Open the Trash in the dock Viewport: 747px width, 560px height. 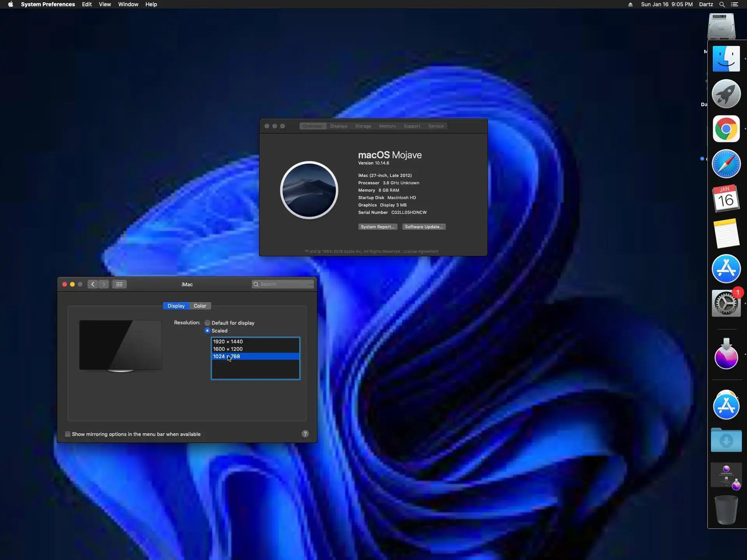click(726, 510)
